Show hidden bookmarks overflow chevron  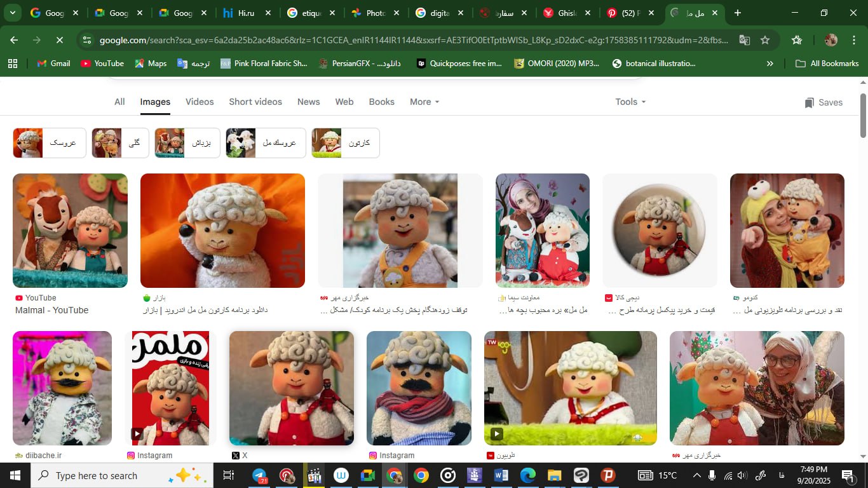[x=770, y=64]
